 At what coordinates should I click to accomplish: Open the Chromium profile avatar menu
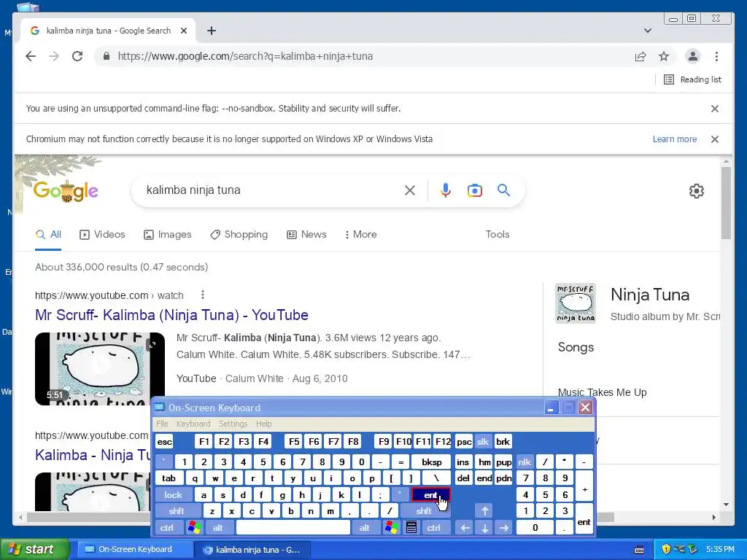pos(693,56)
